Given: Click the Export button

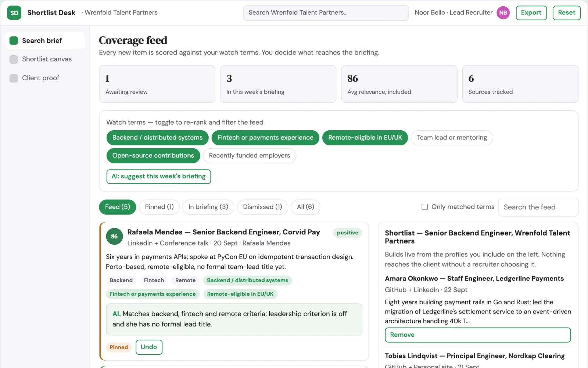Looking at the screenshot, I should click(x=531, y=13).
